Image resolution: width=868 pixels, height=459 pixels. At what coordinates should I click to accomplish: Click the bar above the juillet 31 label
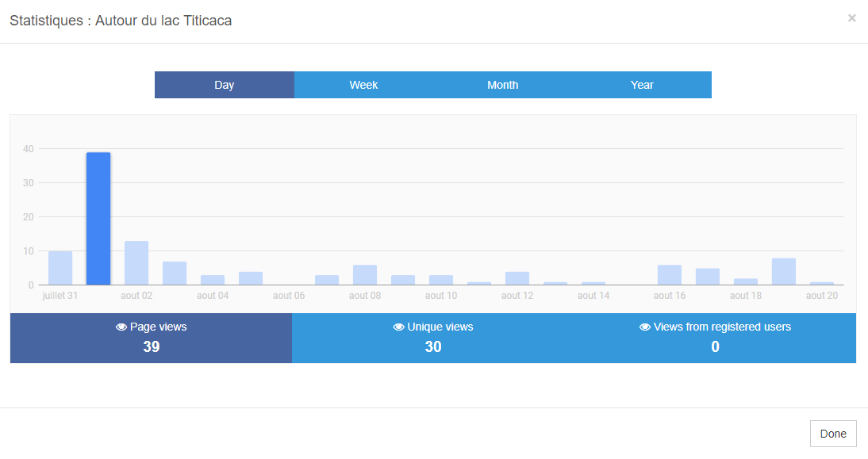(x=60, y=266)
